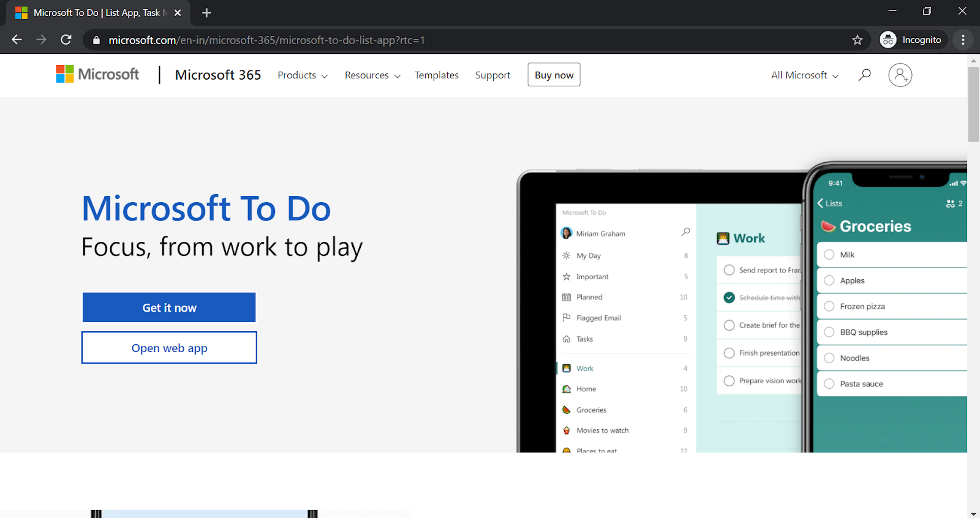
Task: Uncheck the completed Schedule time task
Action: coord(729,298)
